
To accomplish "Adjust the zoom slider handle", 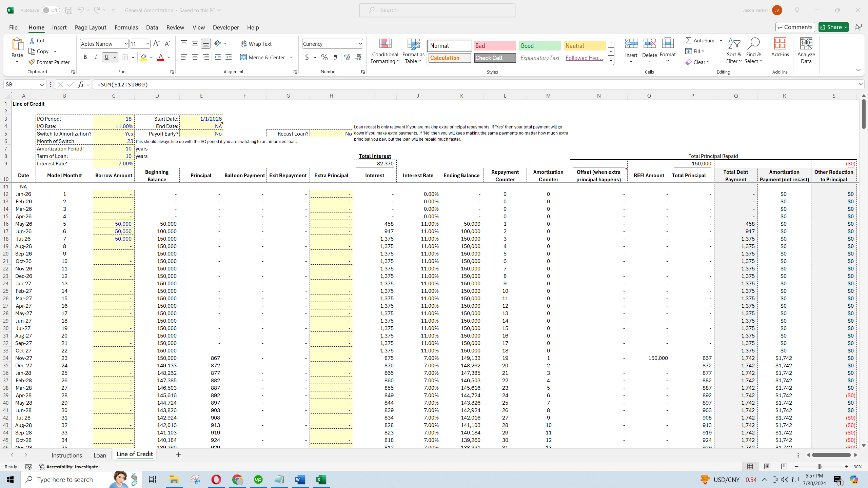I will (x=819, y=467).
